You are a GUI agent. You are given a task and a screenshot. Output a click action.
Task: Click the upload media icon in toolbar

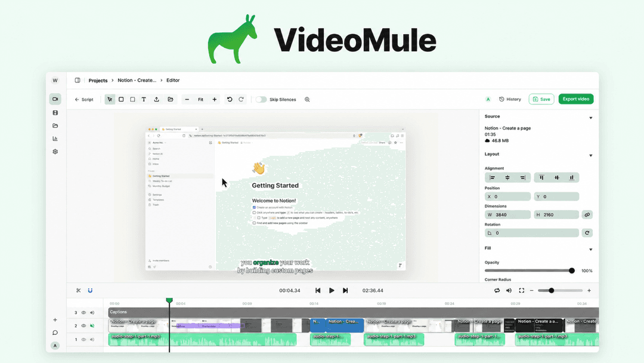point(156,100)
